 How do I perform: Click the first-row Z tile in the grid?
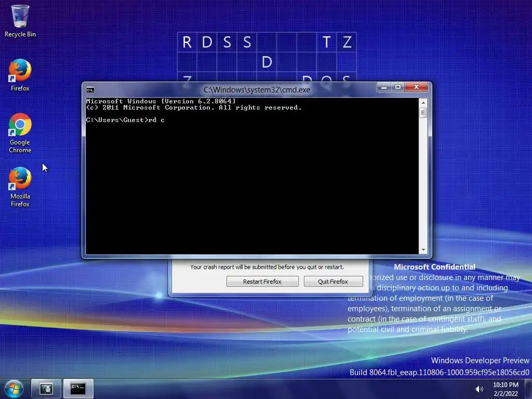(x=347, y=42)
